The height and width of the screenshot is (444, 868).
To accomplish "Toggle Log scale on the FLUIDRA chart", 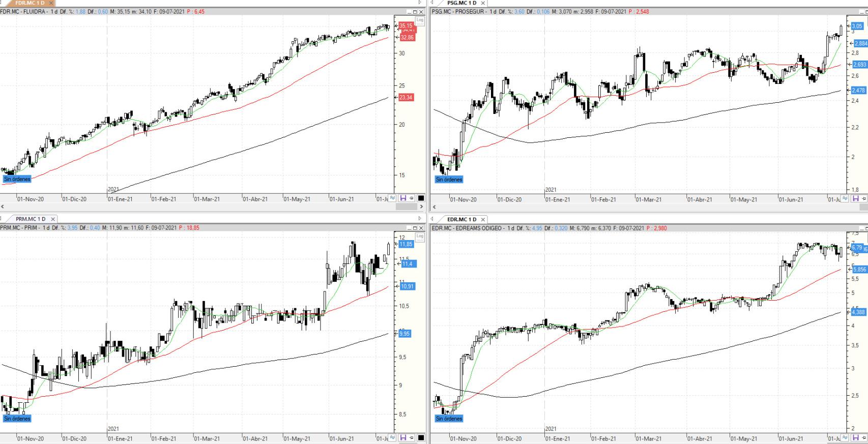I will pyautogui.click(x=419, y=21).
